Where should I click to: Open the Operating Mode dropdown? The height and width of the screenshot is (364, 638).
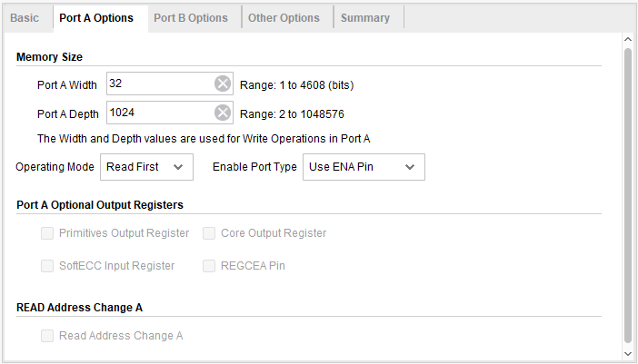[146, 167]
